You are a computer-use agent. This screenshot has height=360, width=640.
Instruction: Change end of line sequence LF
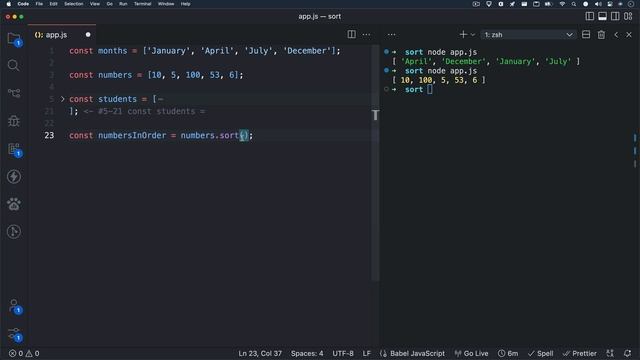(x=367, y=353)
